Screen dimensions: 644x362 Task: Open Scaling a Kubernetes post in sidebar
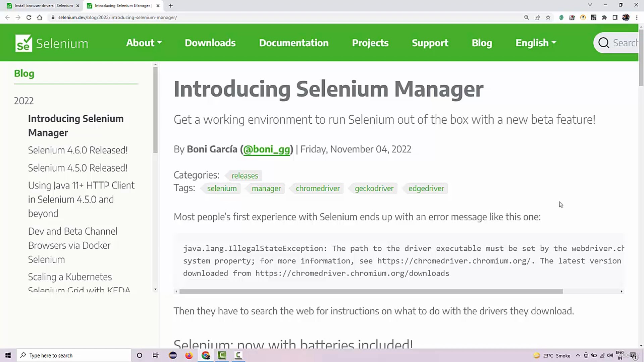pyautogui.click(x=79, y=283)
